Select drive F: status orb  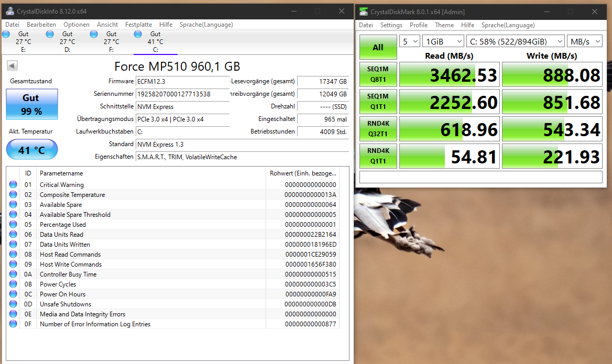(94, 35)
